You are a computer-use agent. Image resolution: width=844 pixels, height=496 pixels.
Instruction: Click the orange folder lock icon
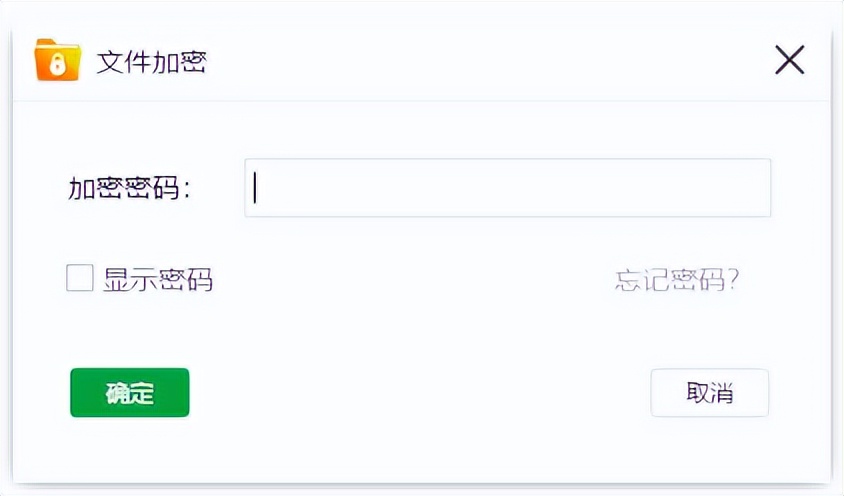coord(58,60)
